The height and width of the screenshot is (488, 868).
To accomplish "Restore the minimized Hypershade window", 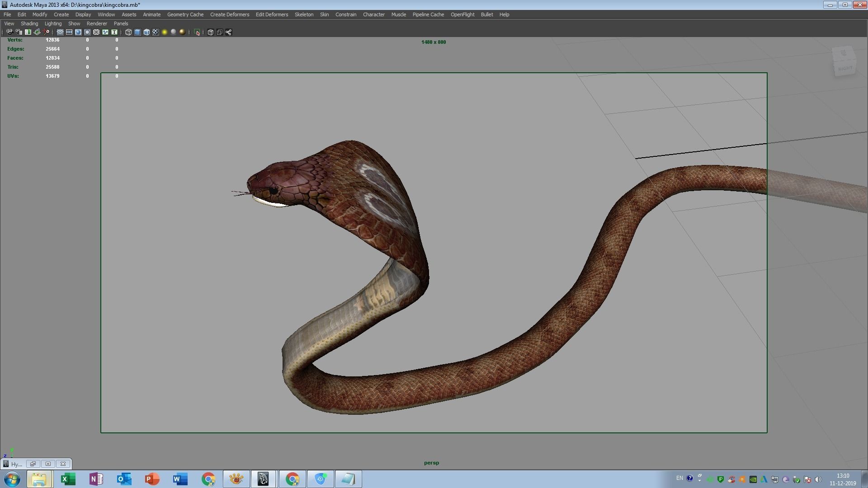I will click(48, 464).
